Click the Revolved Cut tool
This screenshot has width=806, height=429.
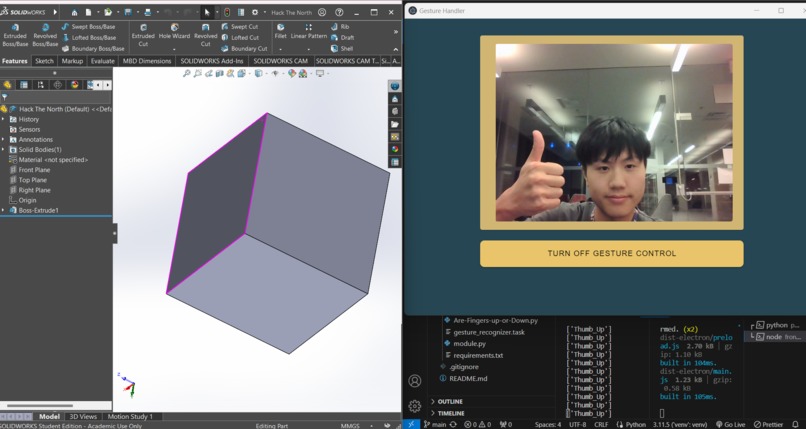pyautogui.click(x=206, y=35)
